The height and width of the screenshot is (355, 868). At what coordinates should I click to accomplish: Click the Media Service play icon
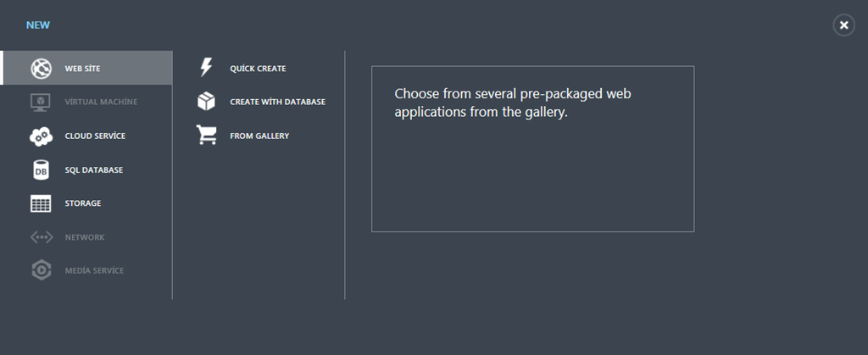[41, 270]
